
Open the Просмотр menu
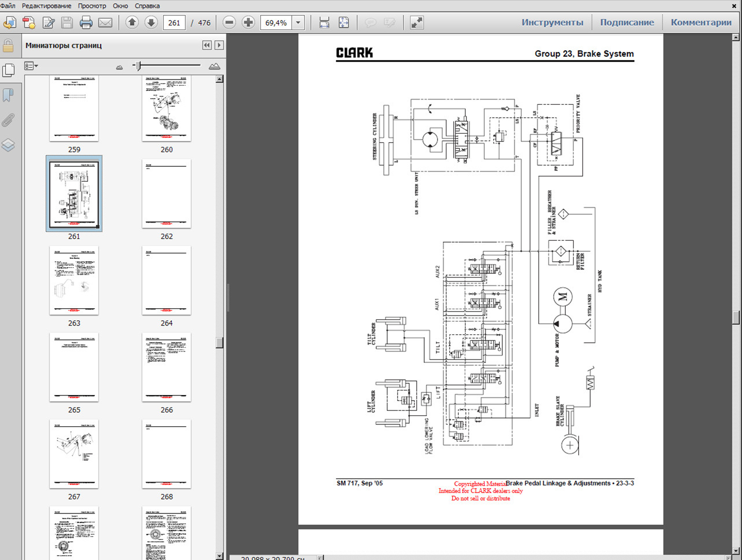click(92, 6)
